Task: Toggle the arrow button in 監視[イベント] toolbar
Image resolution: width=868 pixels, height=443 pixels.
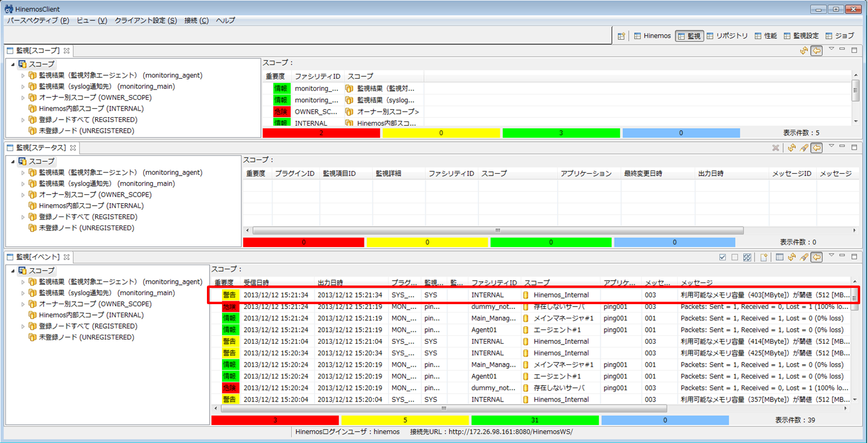Action: 816,257
